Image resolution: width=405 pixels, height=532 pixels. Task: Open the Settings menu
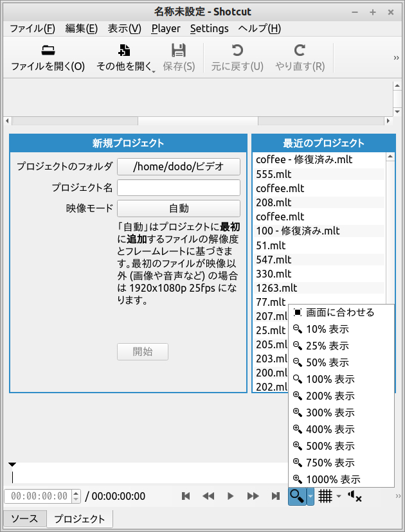[210, 28]
